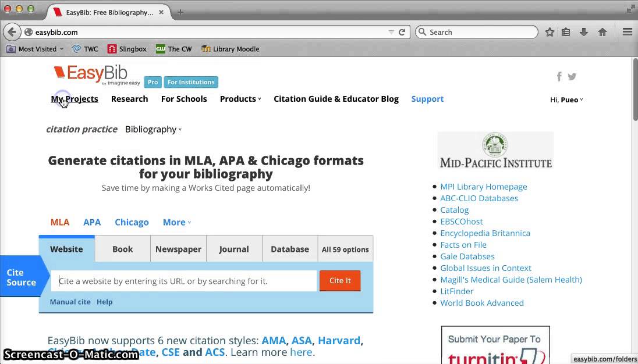
Task: Expand the More citation styles menu
Action: (177, 222)
